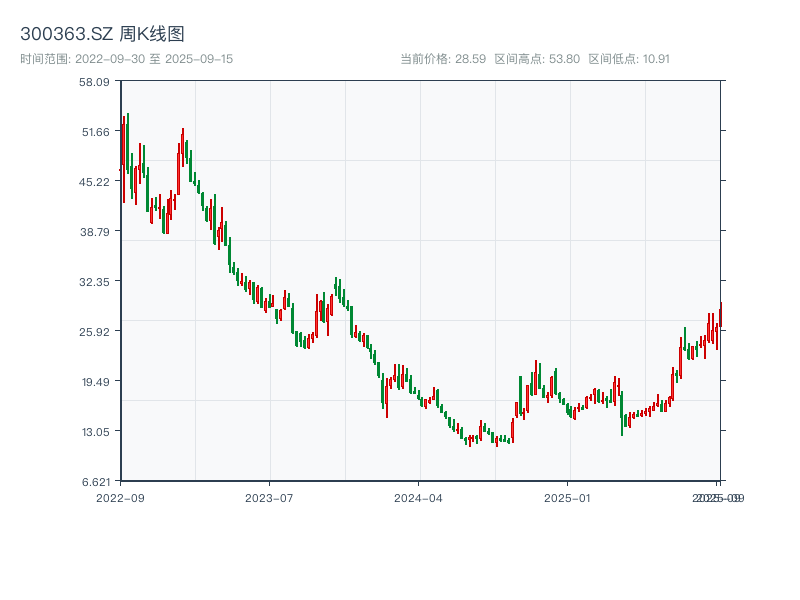800x600 pixels.
Task: Click the 300363.SZ 周K线图 chart title
Action: click(102, 34)
